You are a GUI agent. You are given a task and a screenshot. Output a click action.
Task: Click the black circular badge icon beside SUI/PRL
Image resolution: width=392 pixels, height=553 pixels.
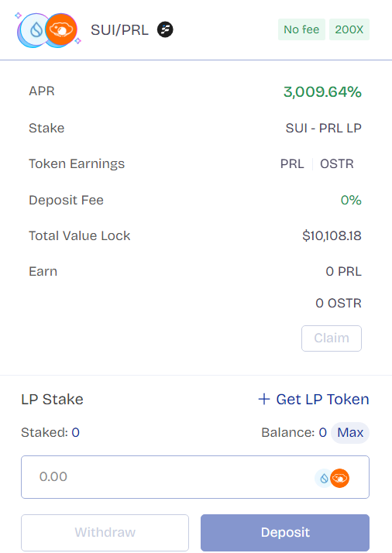165,29
